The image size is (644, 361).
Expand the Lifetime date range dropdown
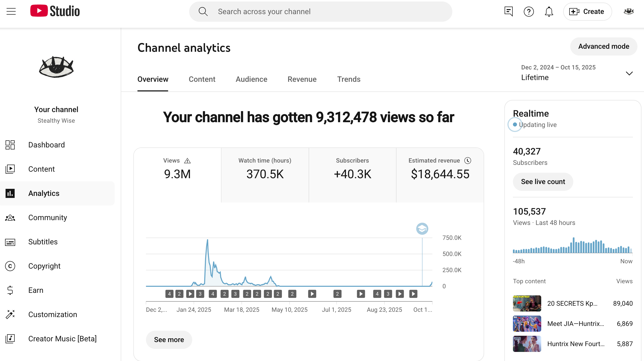[x=629, y=73]
